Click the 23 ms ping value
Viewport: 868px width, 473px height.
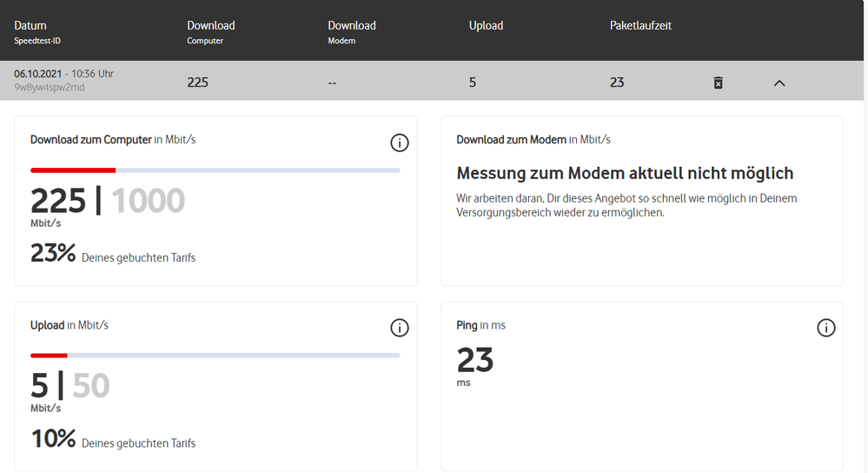click(x=475, y=360)
